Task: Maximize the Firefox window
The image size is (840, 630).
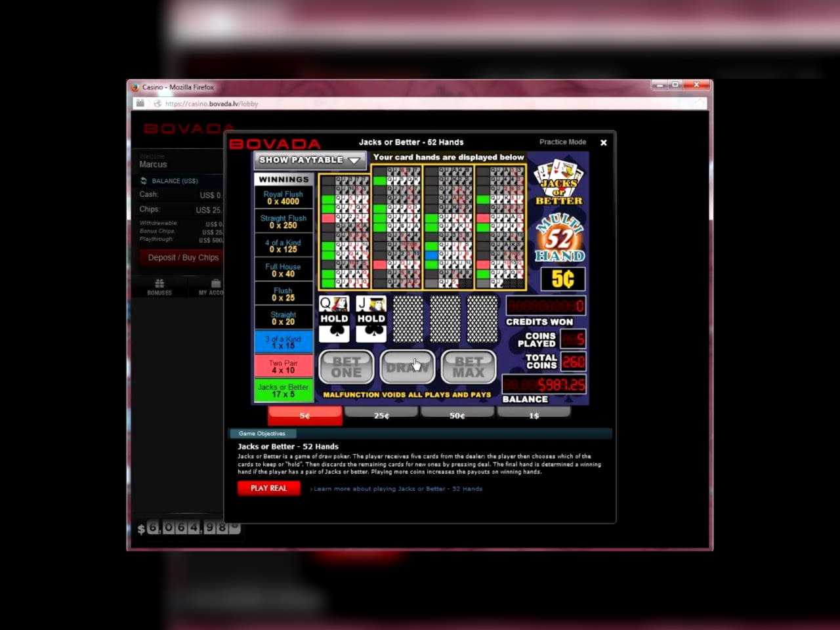Action: [675, 85]
